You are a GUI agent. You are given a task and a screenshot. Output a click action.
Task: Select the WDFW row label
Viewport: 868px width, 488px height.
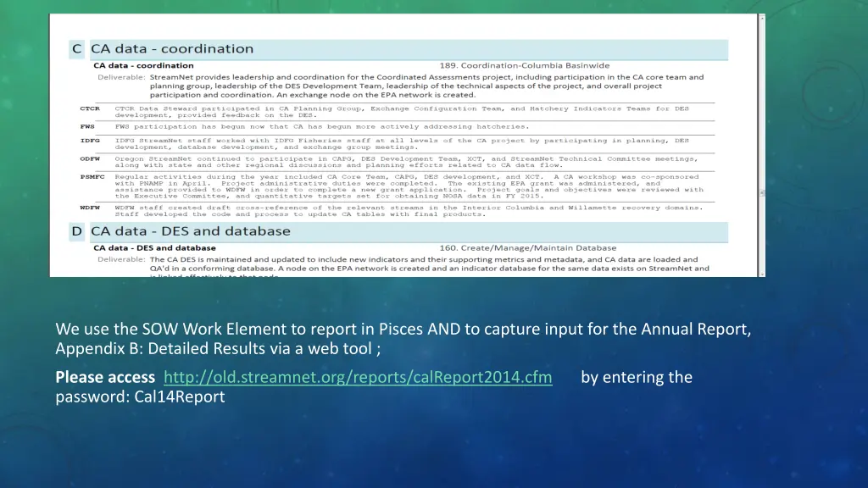90,208
